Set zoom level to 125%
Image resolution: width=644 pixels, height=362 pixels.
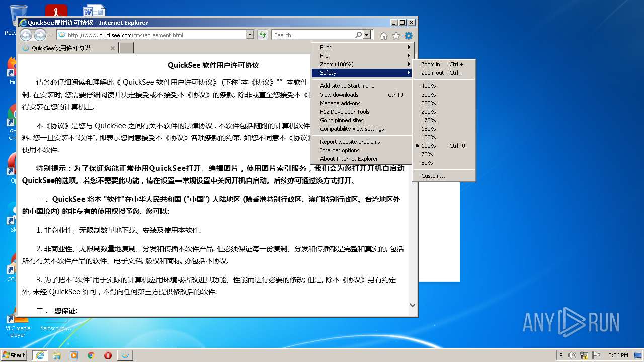pos(444,137)
